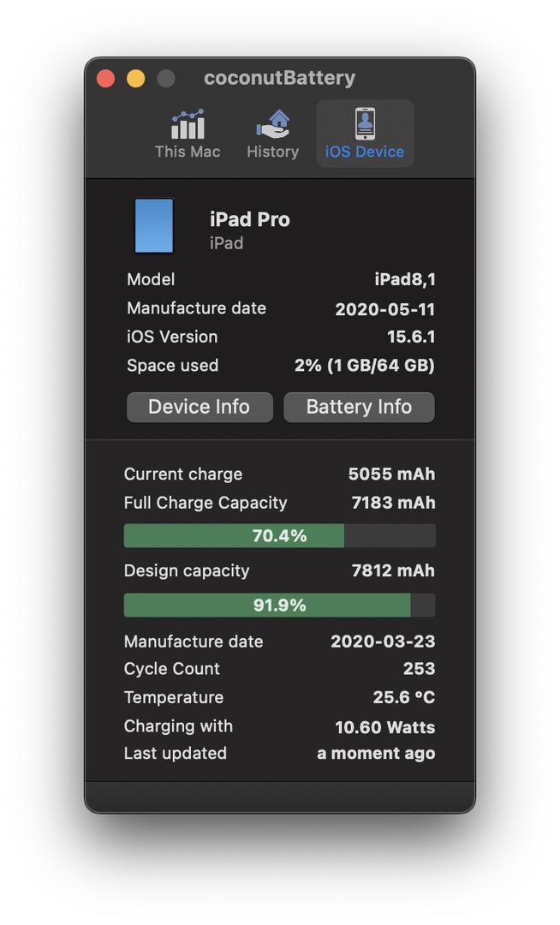560x925 pixels.
Task: Minimize window using the yellow button
Action: point(135,79)
